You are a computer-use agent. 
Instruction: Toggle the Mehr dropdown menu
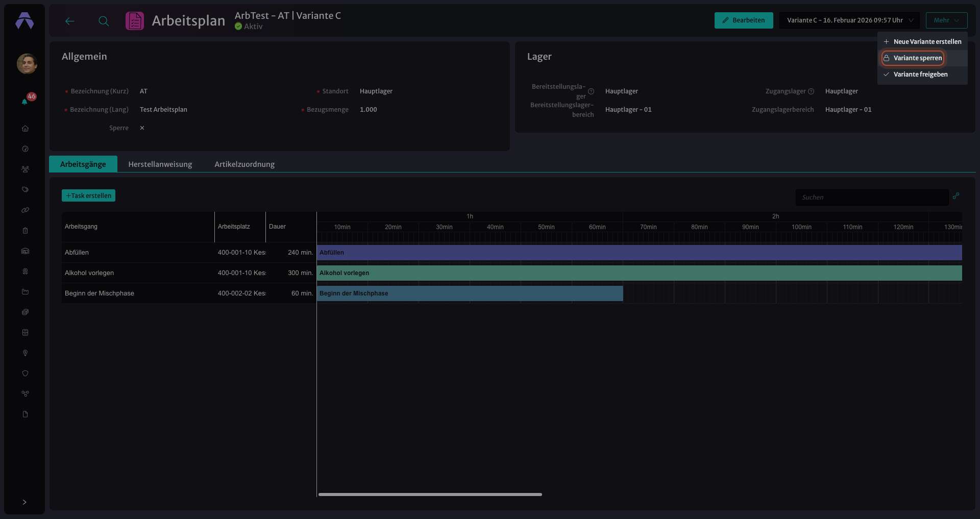pyautogui.click(x=946, y=20)
